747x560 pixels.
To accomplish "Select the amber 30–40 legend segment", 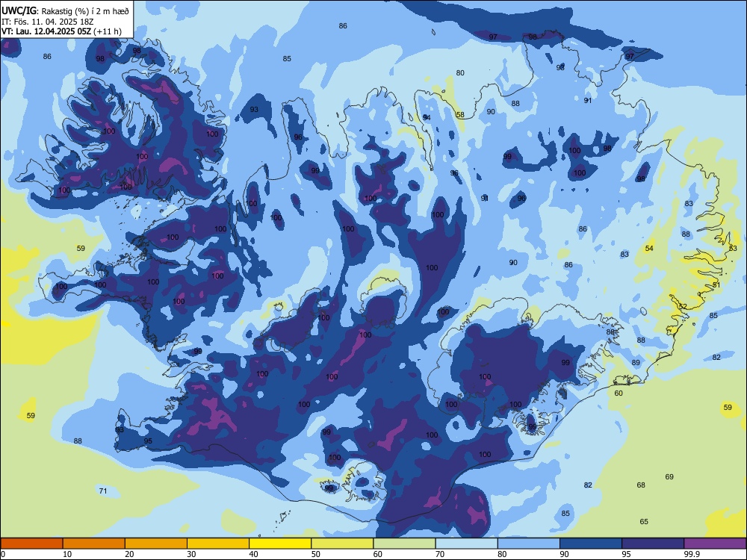I will (218, 544).
